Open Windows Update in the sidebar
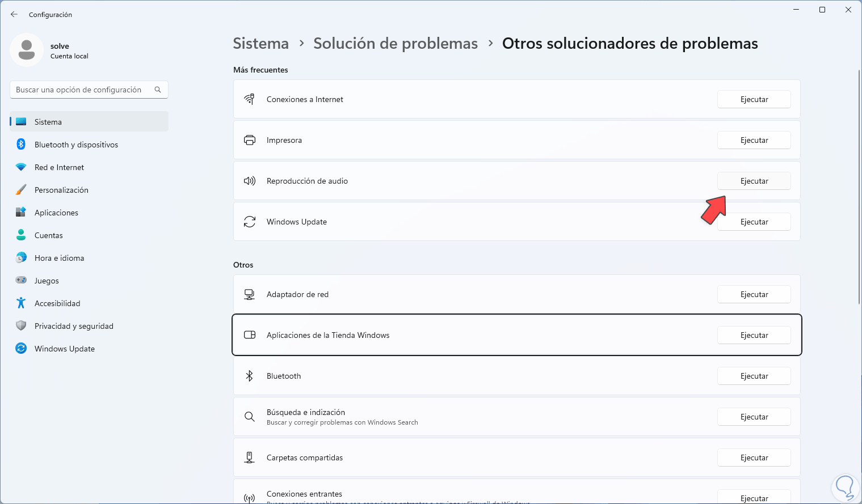The image size is (862, 504). 64,349
